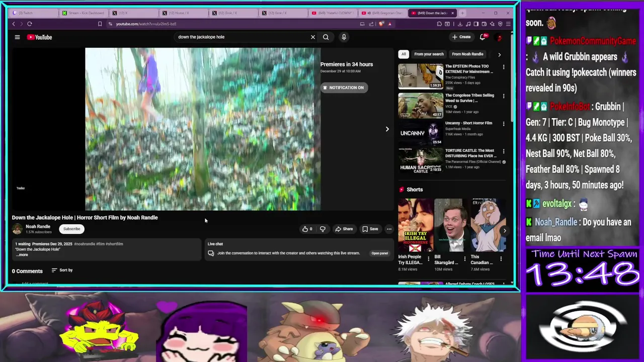Go back in browser history
The image size is (644, 362).
pos(14,24)
